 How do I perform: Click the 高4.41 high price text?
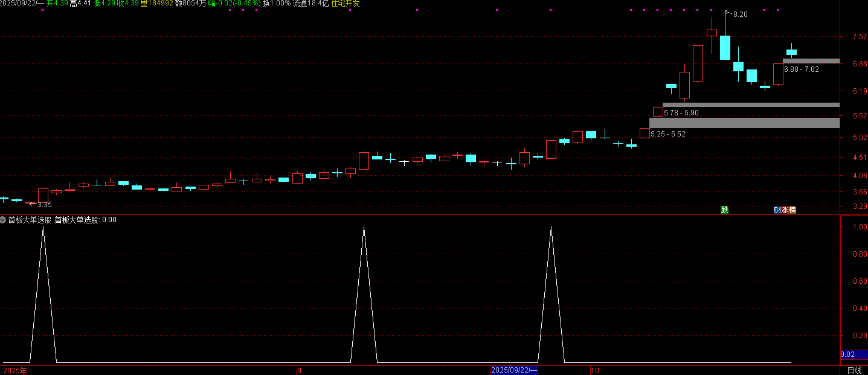tap(80, 4)
